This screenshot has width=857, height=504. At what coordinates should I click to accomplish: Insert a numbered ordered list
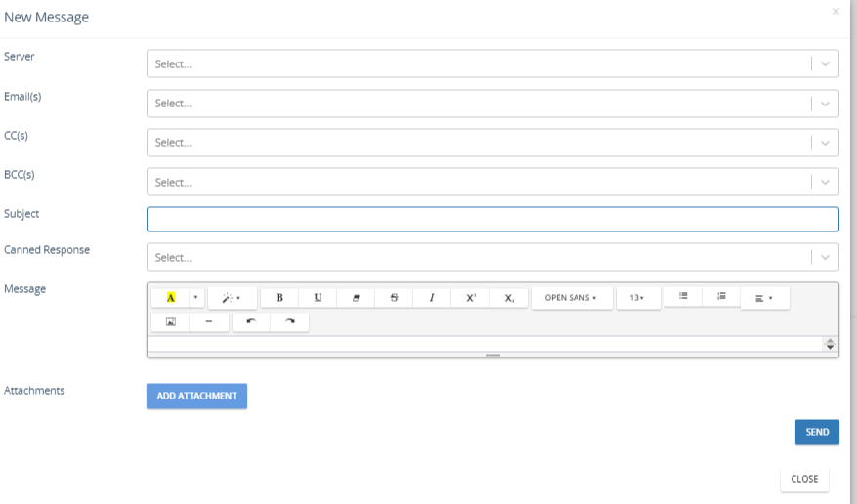click(721, 296)
